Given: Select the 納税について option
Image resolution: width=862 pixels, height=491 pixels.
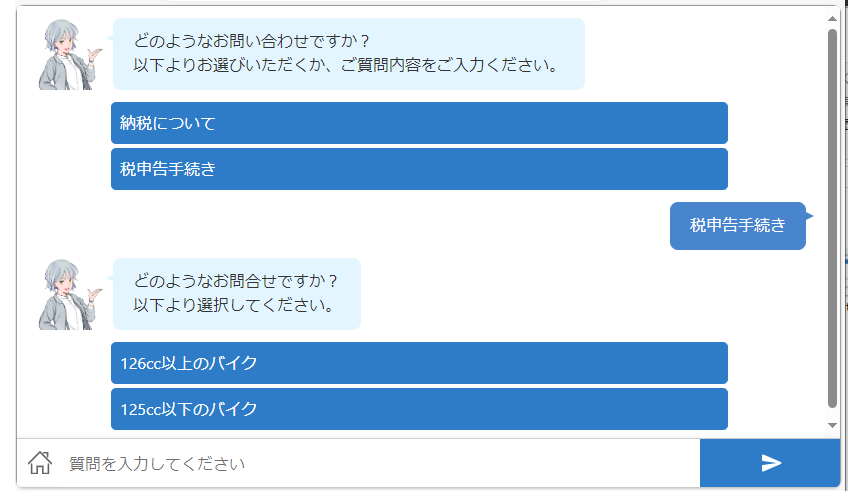Looking at the screenshot, I should [x=419, y=123].
